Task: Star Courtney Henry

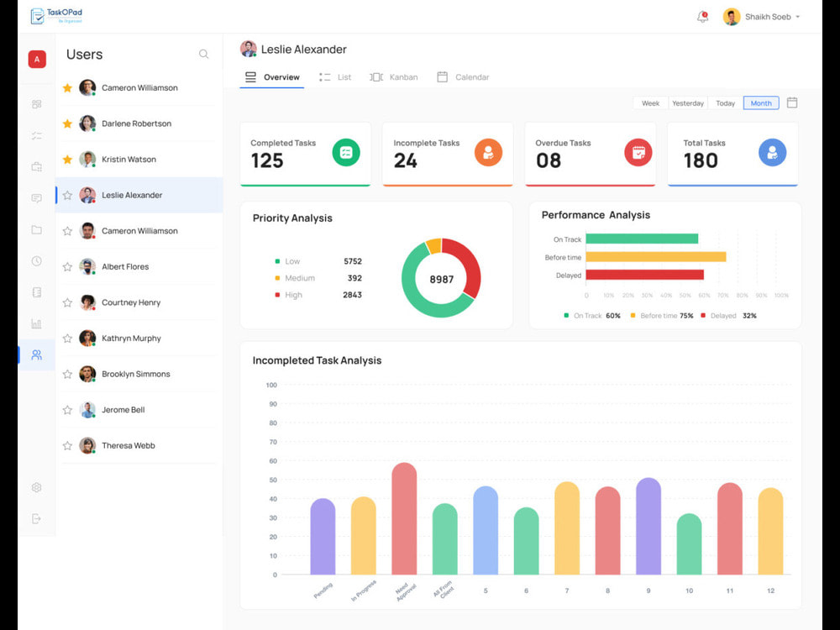Action: 67,302
